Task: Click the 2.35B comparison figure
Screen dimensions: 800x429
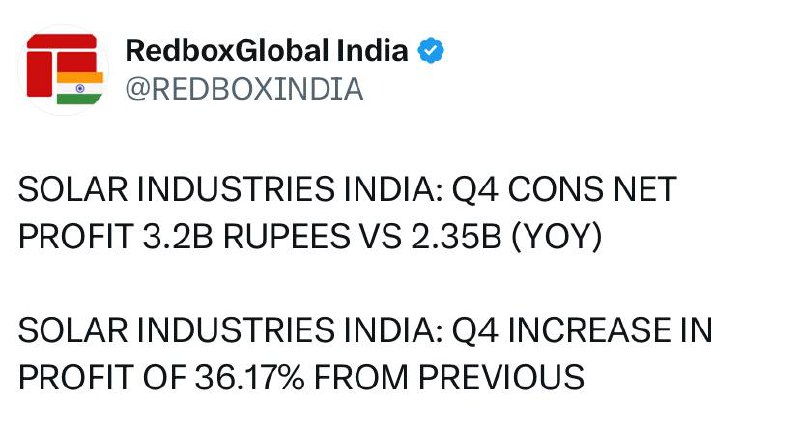Action: (456, 237)
